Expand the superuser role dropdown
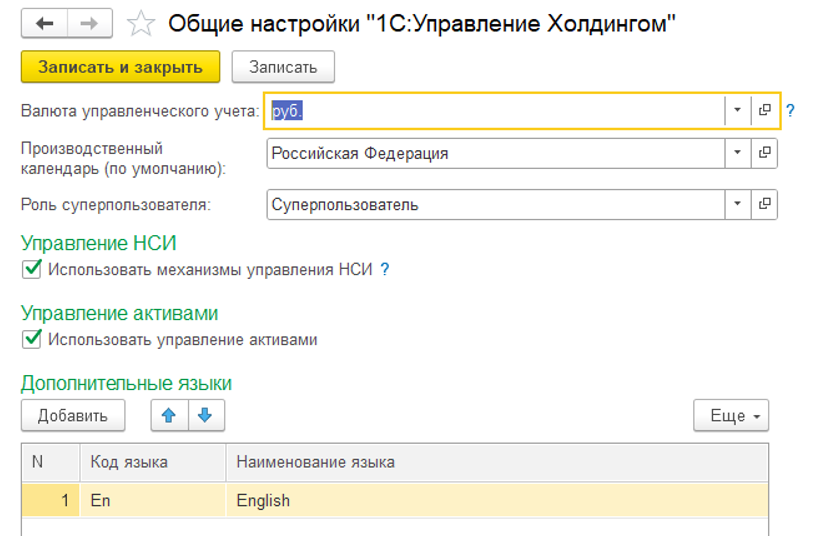817x536 pixels. click(738, 204)
